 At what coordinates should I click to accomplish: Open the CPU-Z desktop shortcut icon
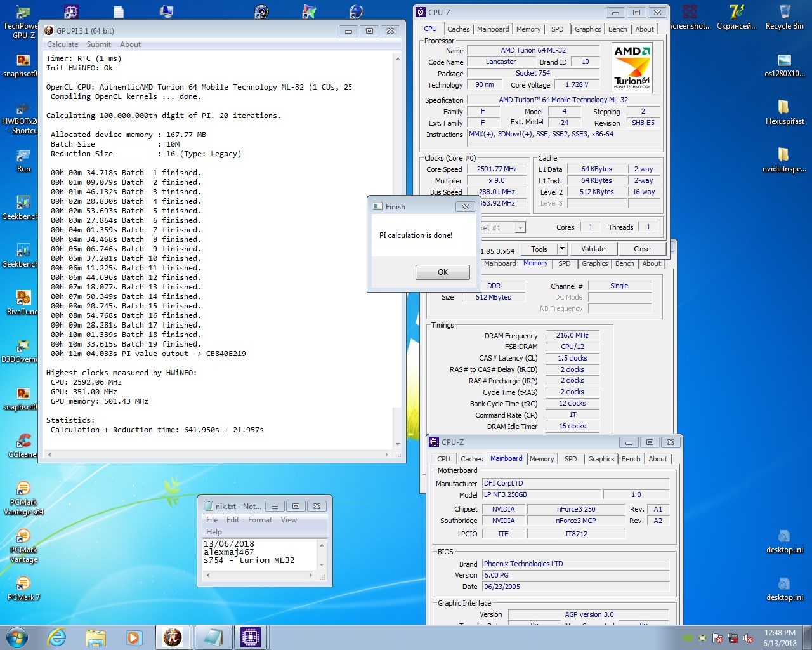(71, 11)
